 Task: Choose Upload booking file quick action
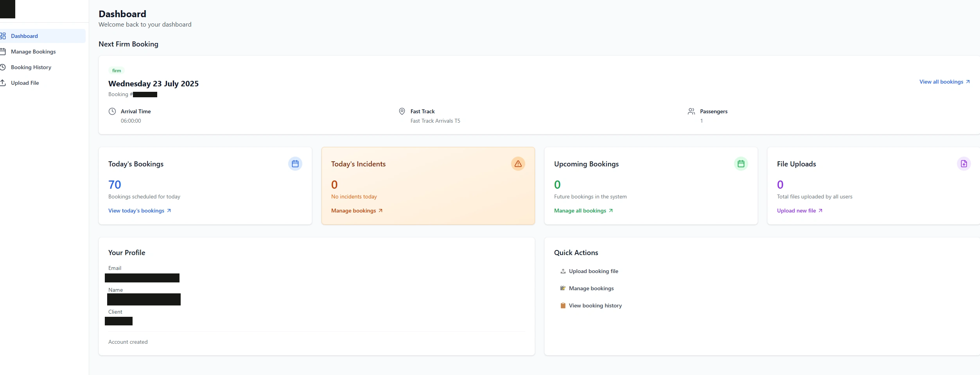point(593,271)
